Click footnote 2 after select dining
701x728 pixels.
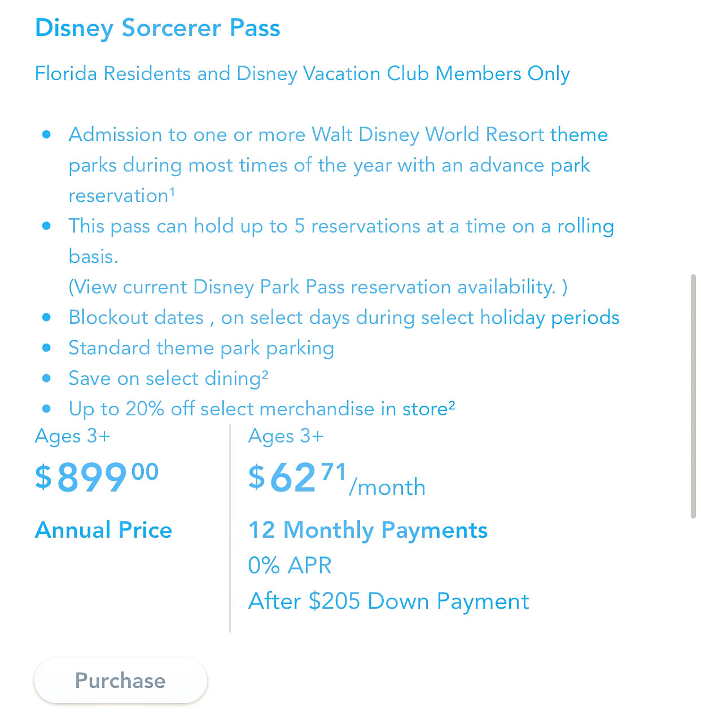[x=265, y=374]
